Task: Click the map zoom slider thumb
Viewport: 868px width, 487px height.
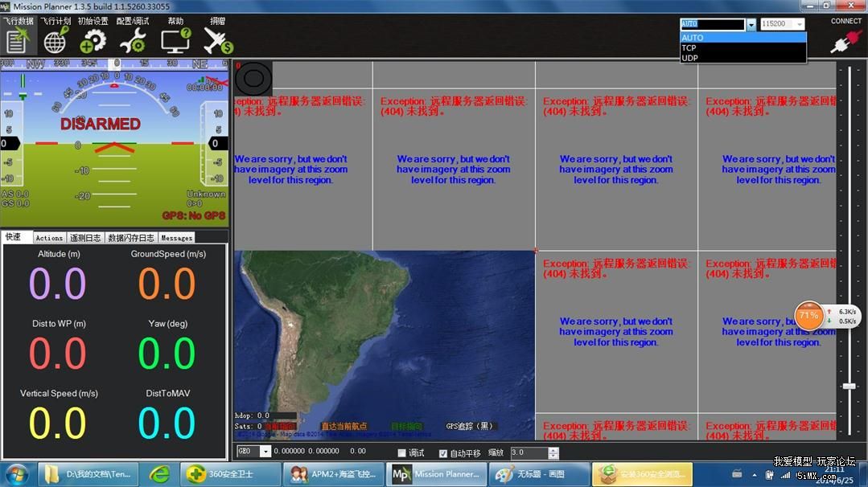Action: coord(849,386)
